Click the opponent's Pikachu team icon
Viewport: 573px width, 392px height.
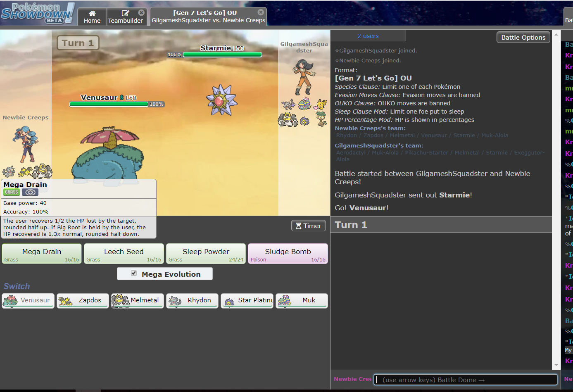(321, 104)
